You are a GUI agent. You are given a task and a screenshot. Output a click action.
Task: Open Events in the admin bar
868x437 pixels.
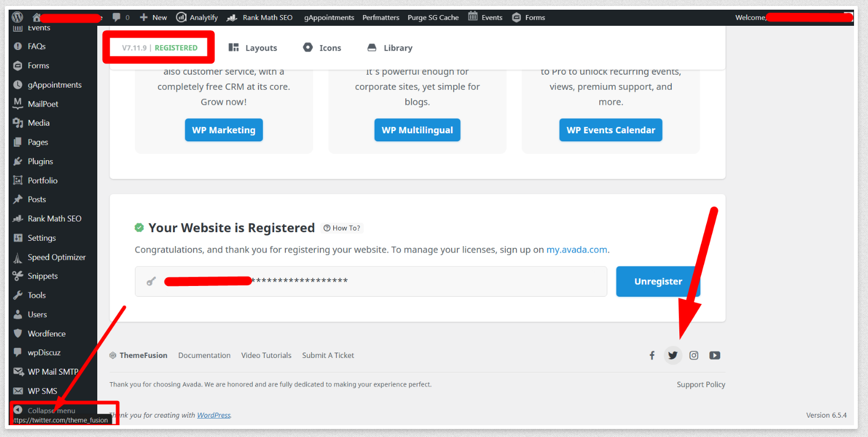(x=485, y=17)
